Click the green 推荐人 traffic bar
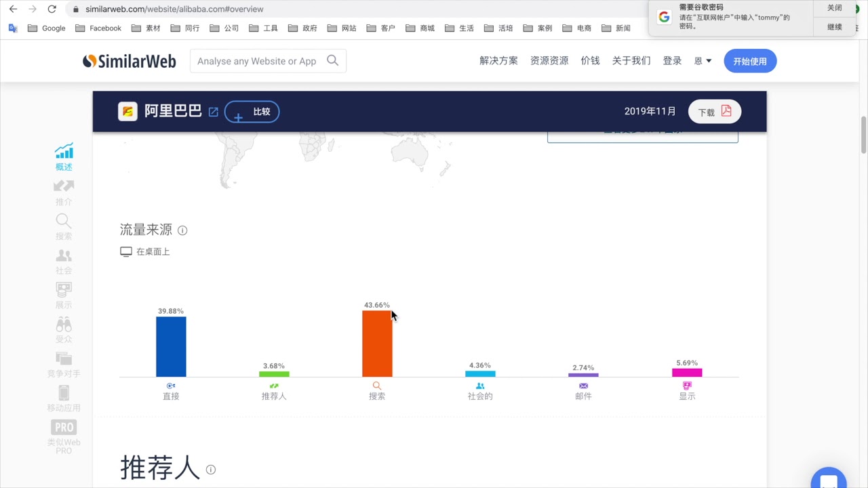868x488 pixels. click(274, 374)
